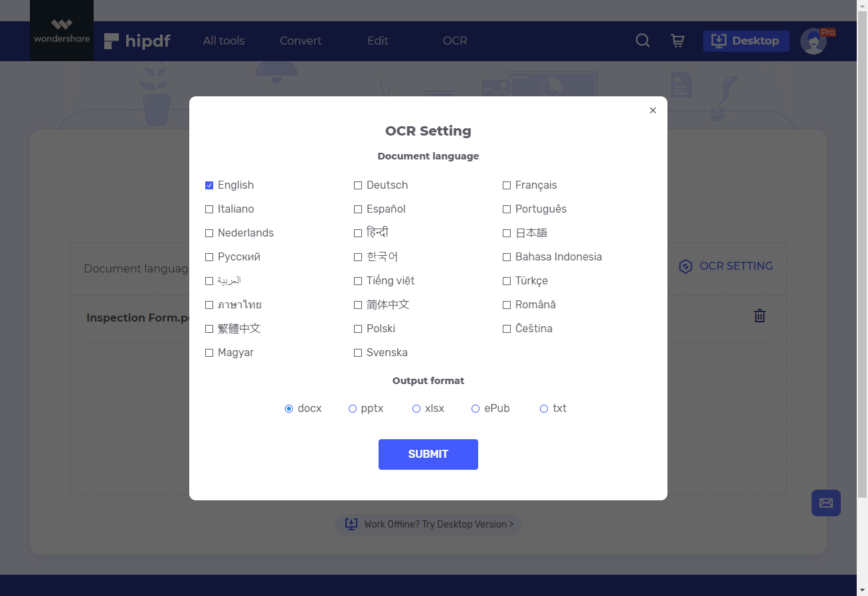868x596 pixels.
Task: Click the Desktop download button
Action: click(x=746, y=41)
